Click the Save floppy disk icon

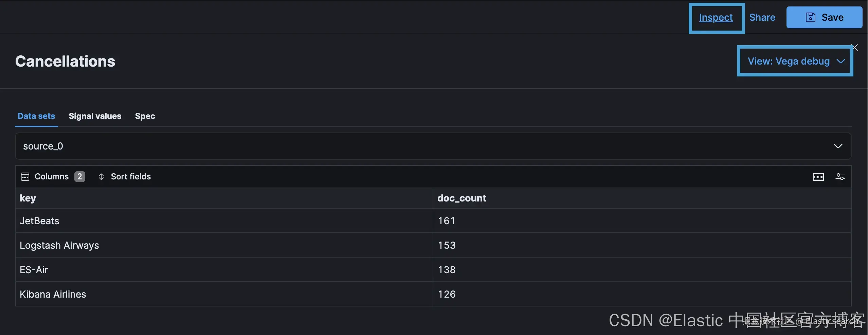click(x=810, y=17)
